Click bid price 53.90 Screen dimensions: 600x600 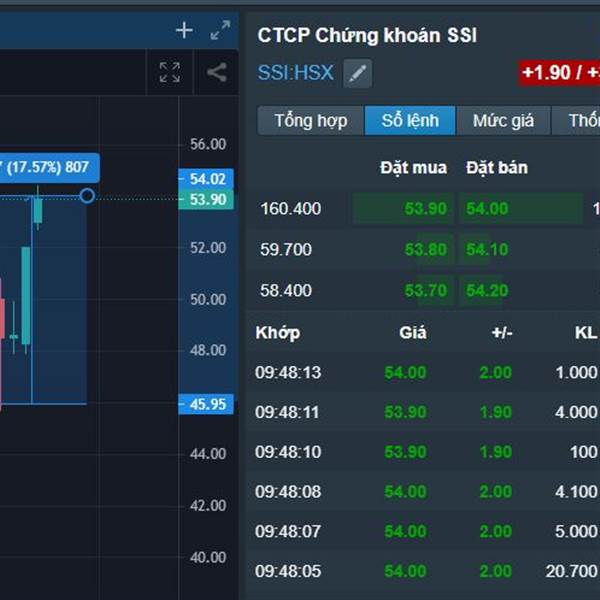coord(426,209)
